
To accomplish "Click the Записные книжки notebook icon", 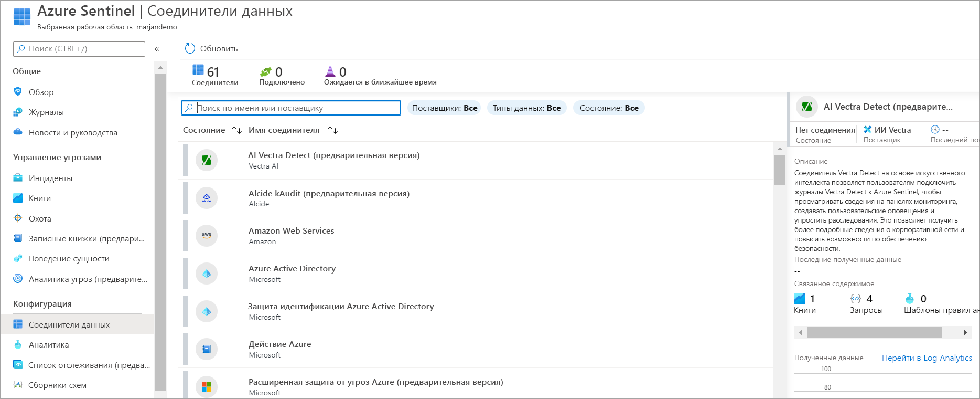I will click(x=18, y=238).
